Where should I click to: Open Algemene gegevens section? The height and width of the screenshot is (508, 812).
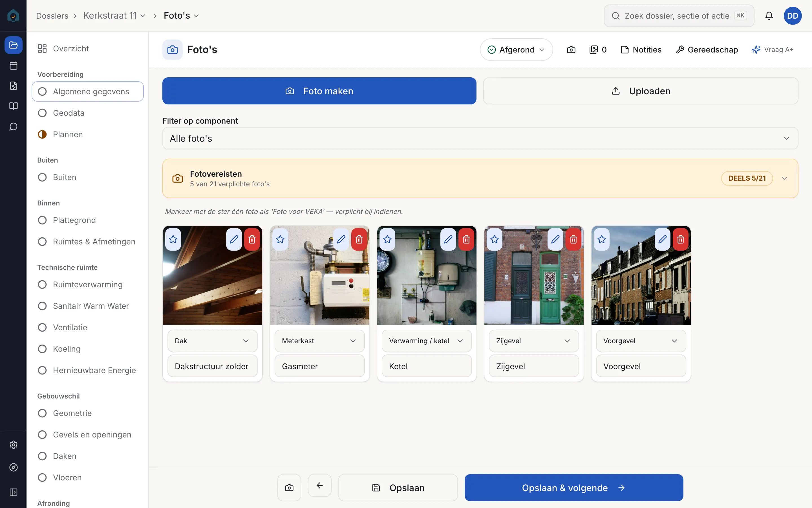pyautogui.click(x=88, y=91)
